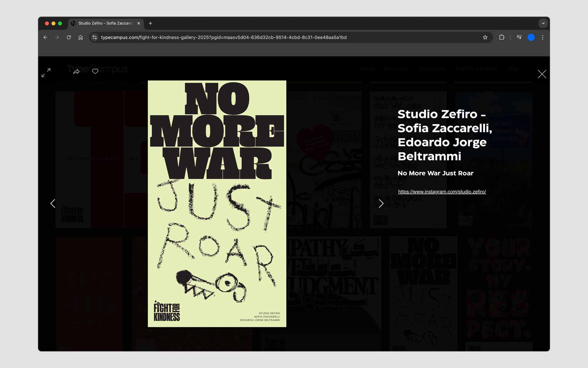Click the 'No More War Just Roar' caption
The width and height of the screenshot is (588, 368).
click(x=435, y=173)
